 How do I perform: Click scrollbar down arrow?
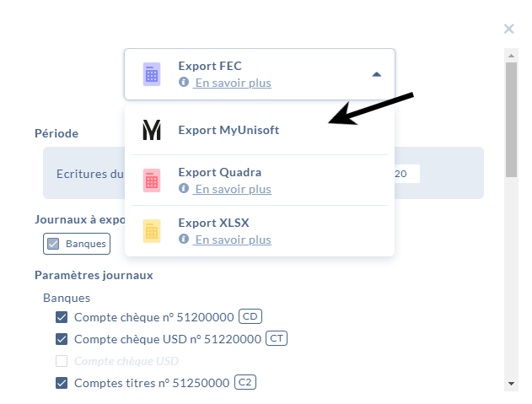click(x=511, y=383)
